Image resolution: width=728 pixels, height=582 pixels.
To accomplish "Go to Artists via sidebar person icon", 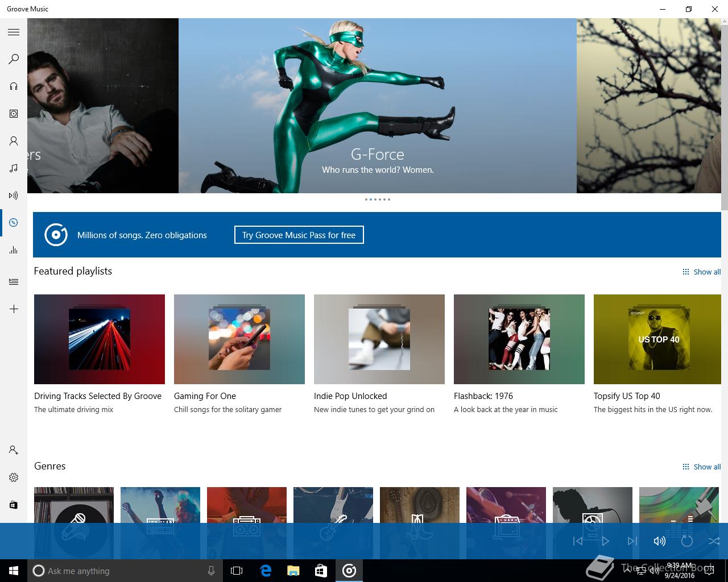I will click(14, 141).
